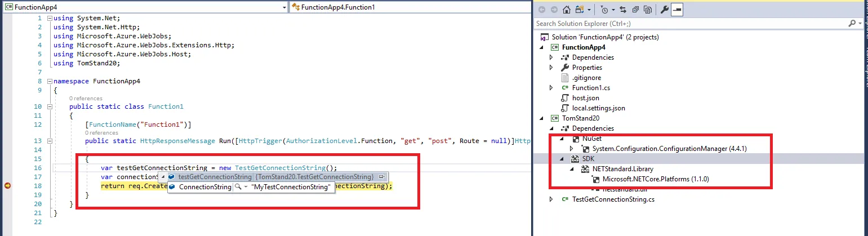The height and width of the screenshot is (236, 868).
Task: Toggle the Show All Files icon
Action: click(x=648, y=10)
